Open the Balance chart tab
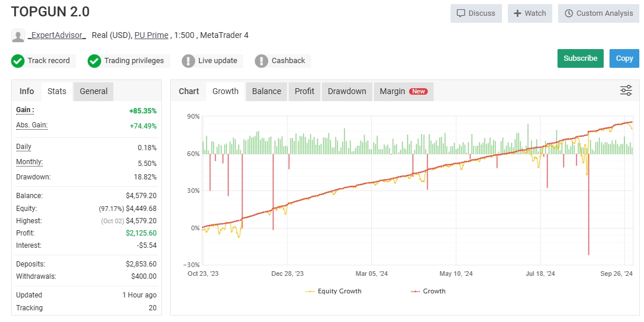This screenshot has width=644, height=322. click(x=266, y=91)
